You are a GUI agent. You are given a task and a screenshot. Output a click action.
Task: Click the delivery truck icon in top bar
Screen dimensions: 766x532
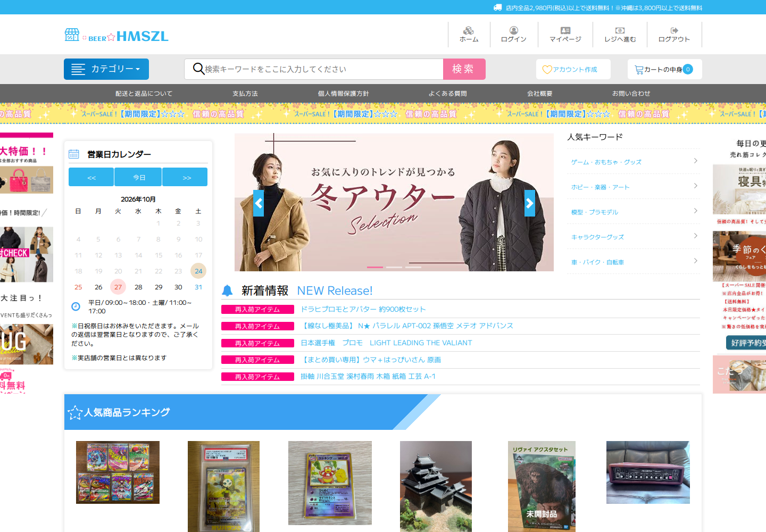(498, 7)
